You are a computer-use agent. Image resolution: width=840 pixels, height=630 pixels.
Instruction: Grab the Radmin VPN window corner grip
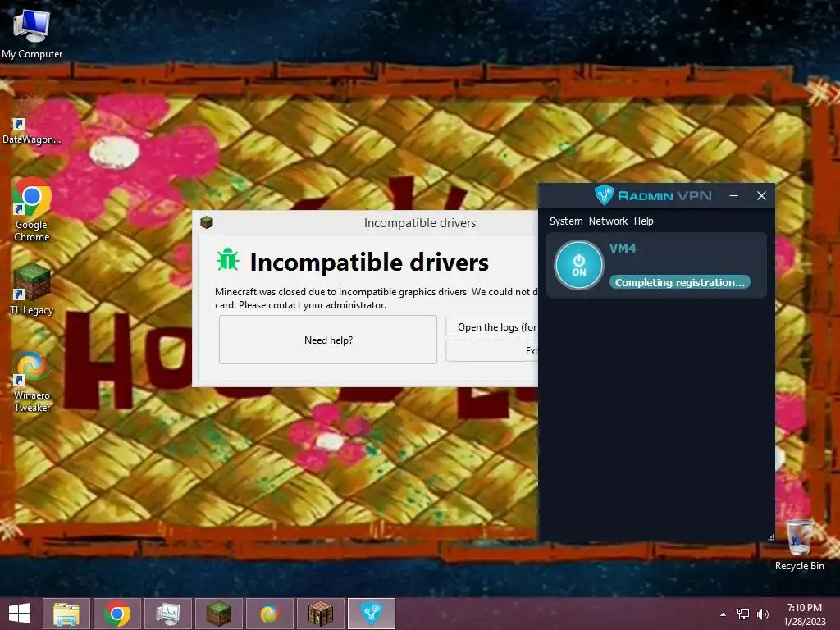click(x=771, y=537)
